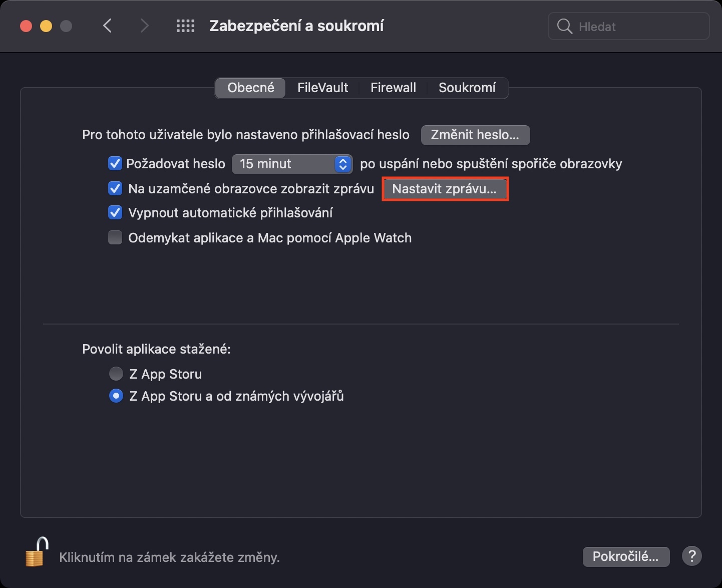Open the help question mark button
The width and height of the screenshot is (722, 588).
pos(691,556)
